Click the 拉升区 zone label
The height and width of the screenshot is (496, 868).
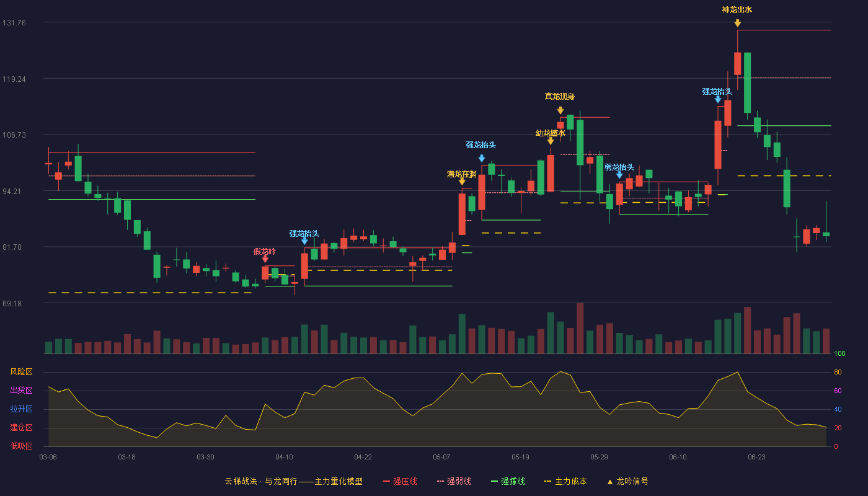click(x=21, y=409)
